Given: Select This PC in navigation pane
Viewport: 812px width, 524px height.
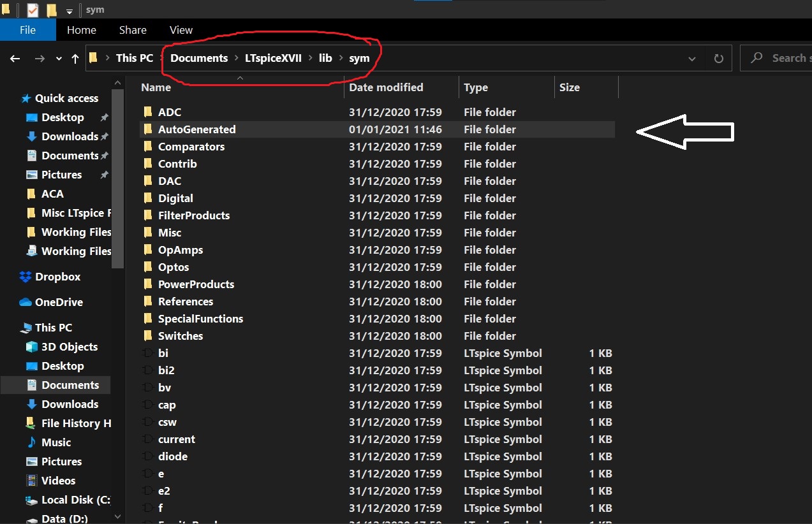Looking at the screenshot, I should tap(47, 328).
